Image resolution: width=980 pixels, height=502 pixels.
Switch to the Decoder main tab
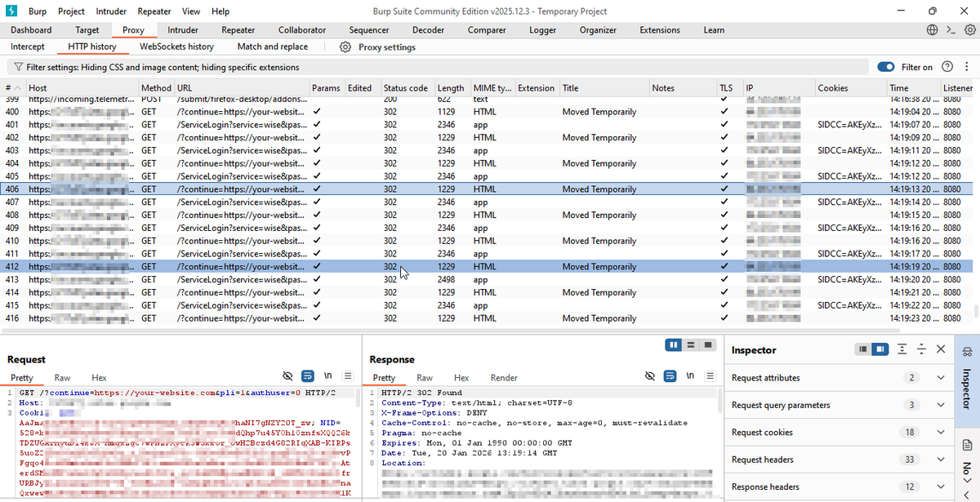pos(428,30)
